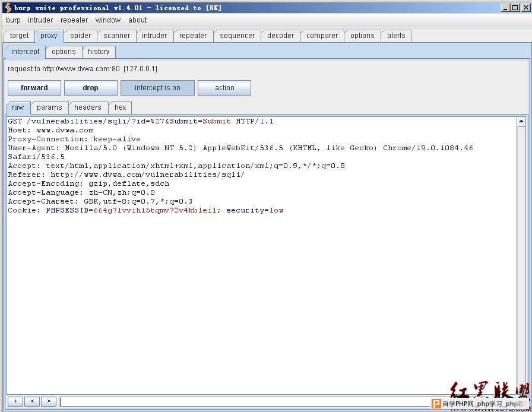532x412 pixels.
Task: Click the Accept-Encoding header line
Action: pos(88,183)
